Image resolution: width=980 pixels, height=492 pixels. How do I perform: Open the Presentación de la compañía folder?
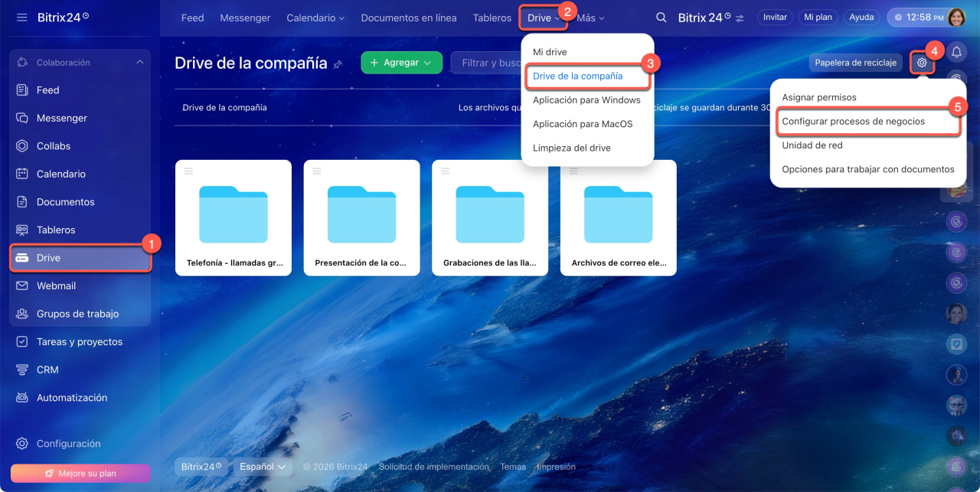pyautogui.click(x=361, y=218)
